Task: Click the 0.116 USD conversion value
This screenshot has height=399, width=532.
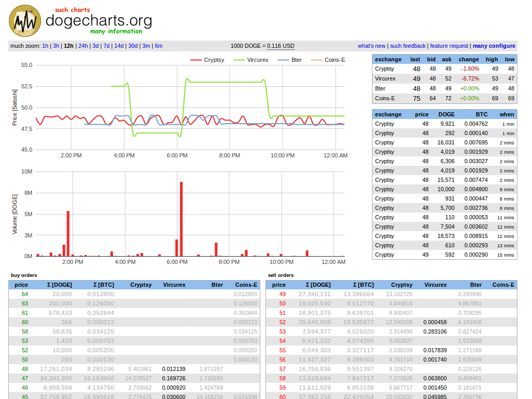Action: click(x=281, y=46)
